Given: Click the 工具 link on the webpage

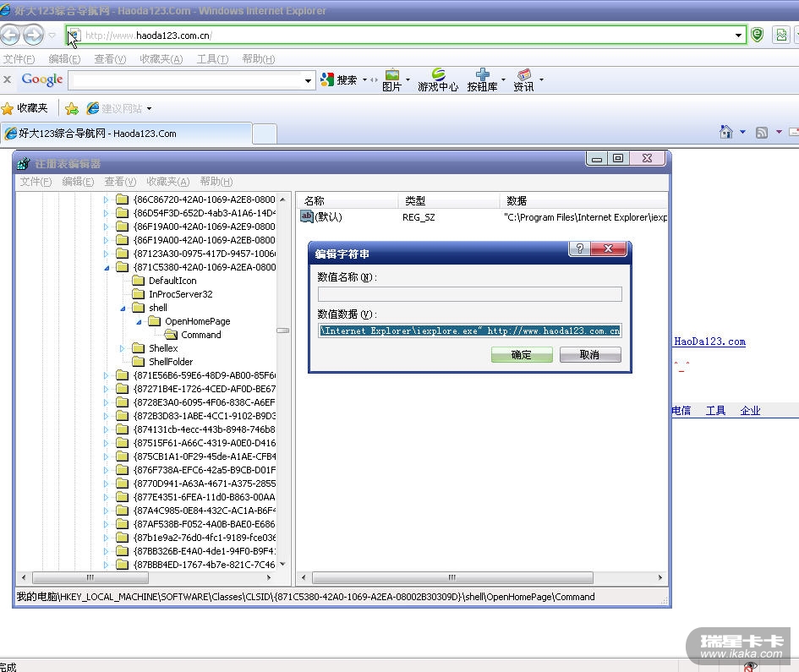Looking at the screenshot, I should tap(715, 410).
